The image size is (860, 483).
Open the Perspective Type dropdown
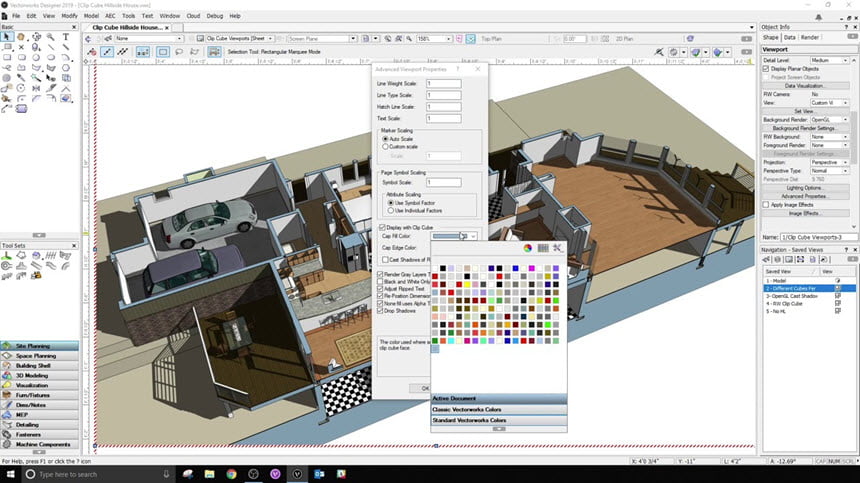click(x=830, y=171)
